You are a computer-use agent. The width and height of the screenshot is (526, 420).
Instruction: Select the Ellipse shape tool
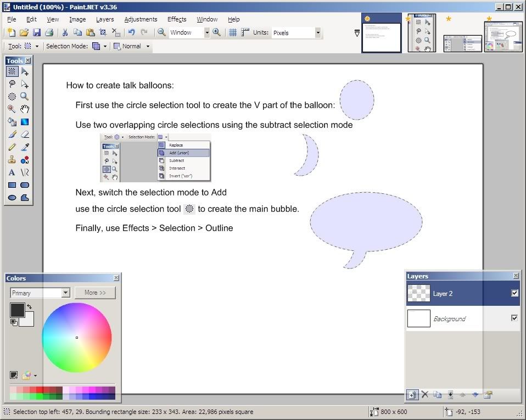12,198
